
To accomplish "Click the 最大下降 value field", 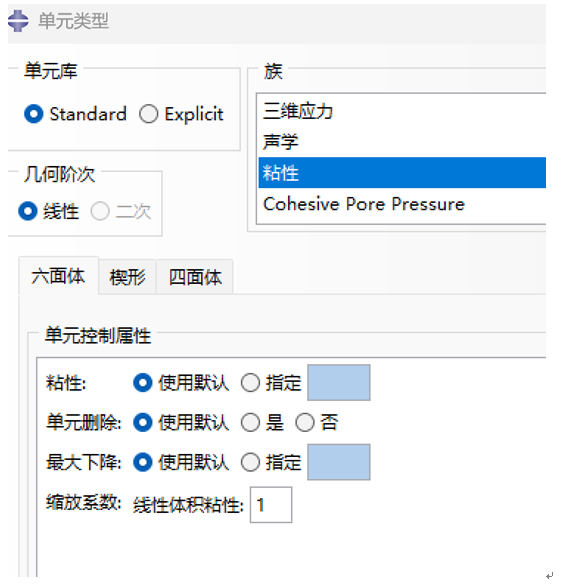I will (x=339, y=462).
